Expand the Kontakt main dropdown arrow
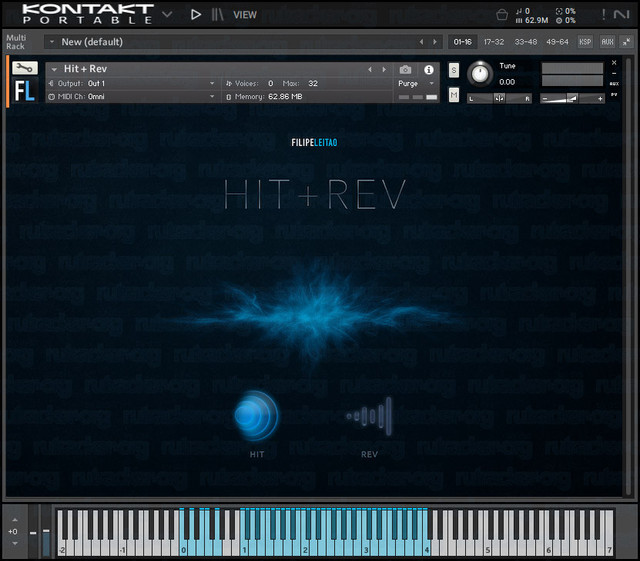640x561 pixels. 167,15
